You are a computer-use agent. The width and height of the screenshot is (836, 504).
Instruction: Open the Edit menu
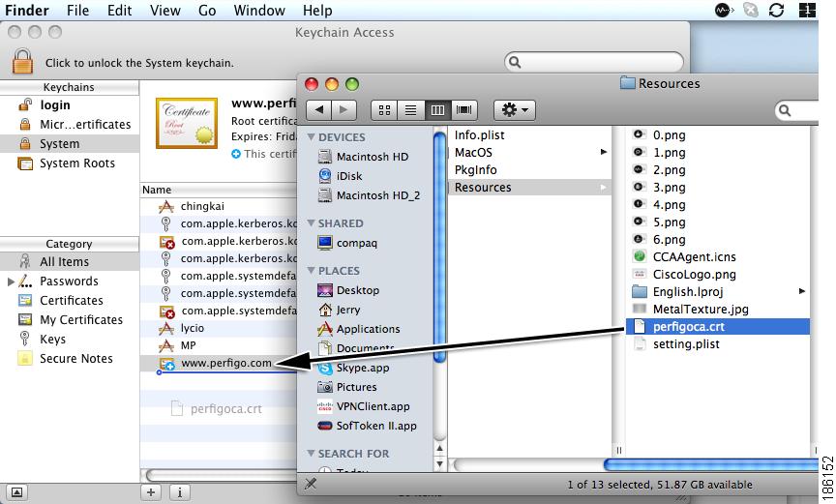(x=119, y=10)
